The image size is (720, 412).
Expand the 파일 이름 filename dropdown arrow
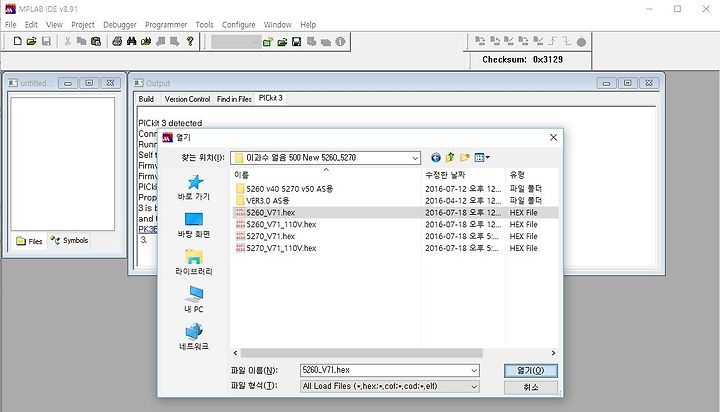click(474, 370)
